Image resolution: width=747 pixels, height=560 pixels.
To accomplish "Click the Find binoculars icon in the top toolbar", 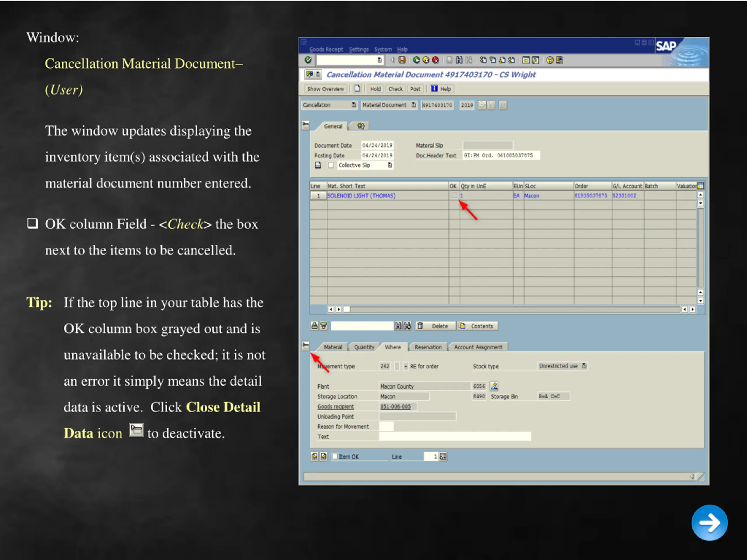I will tap(459, 60).
